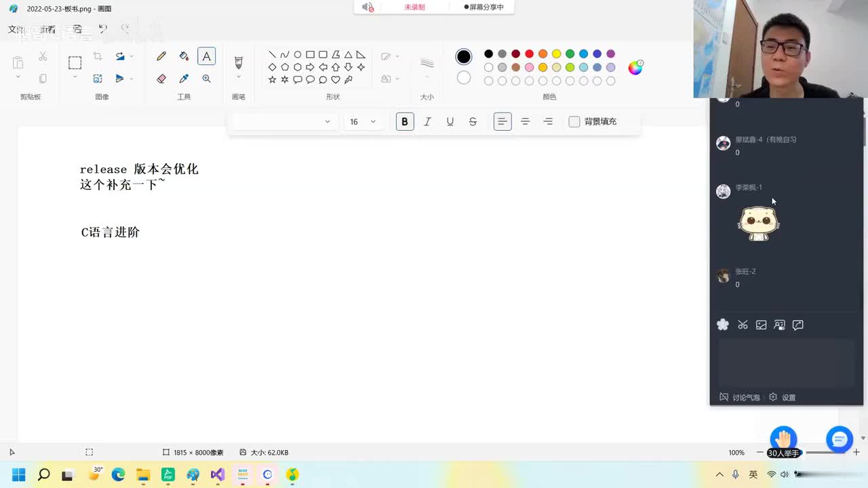Screen dimensions: 868x488
Task: Expand the Paste options arrow
Action: 18,77
